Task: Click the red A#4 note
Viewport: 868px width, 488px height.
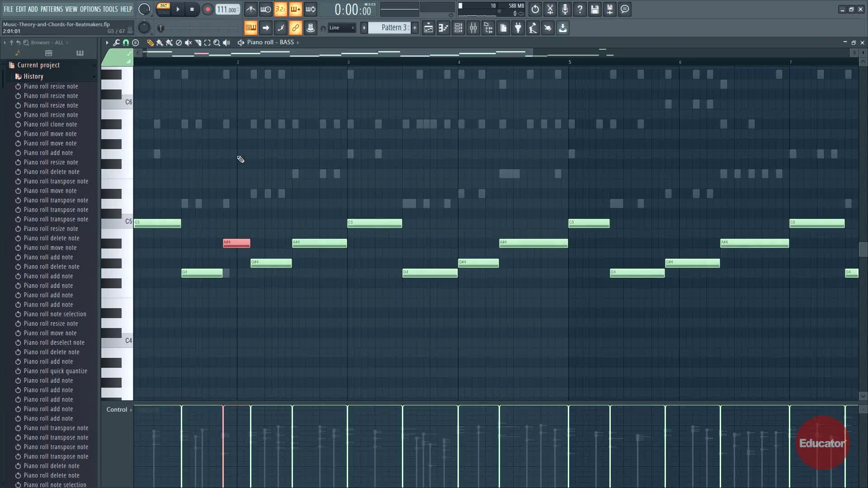Action: coord(236,244)
